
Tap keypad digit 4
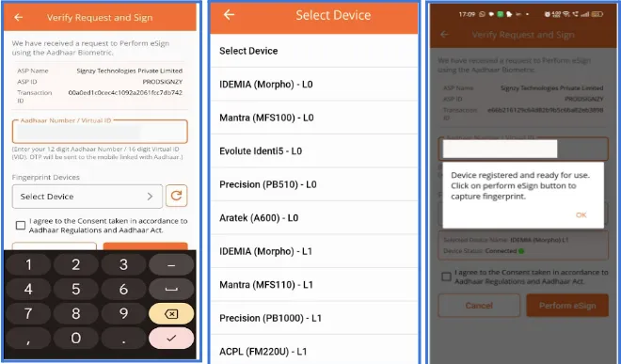[28, 289]
